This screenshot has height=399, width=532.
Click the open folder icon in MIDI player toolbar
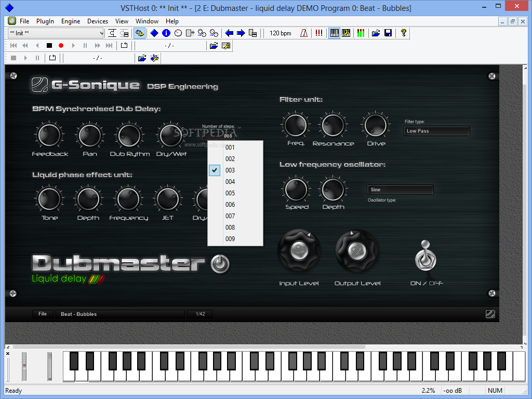coord(214,46)
